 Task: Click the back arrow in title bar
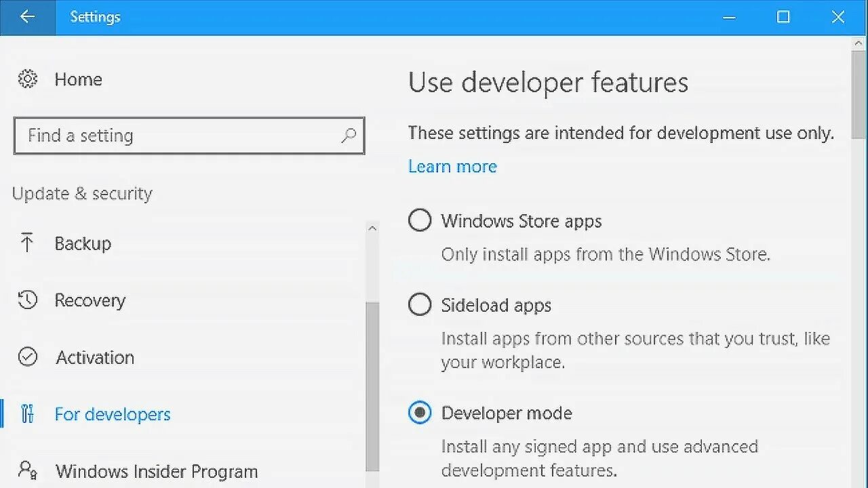tap(27, 17)
